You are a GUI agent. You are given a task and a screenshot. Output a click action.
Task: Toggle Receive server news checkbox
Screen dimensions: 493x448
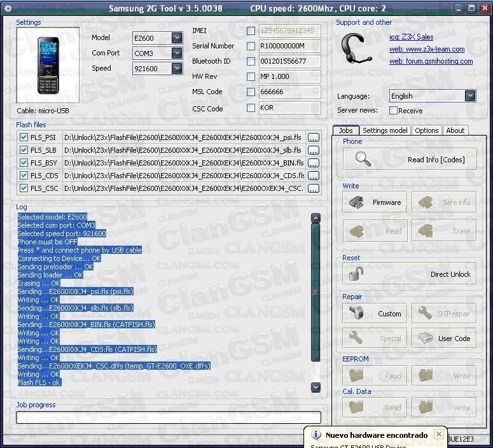393,111
